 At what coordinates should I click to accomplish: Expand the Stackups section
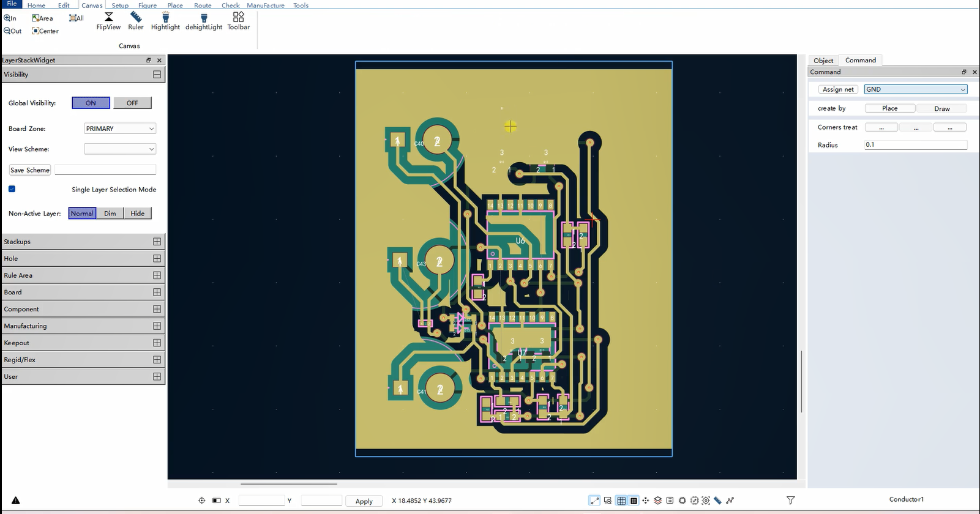click(x=157, y=242)
